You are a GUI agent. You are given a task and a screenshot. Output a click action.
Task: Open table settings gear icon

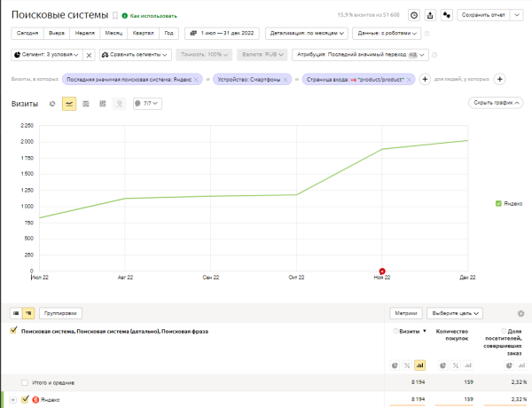(520, 313)
